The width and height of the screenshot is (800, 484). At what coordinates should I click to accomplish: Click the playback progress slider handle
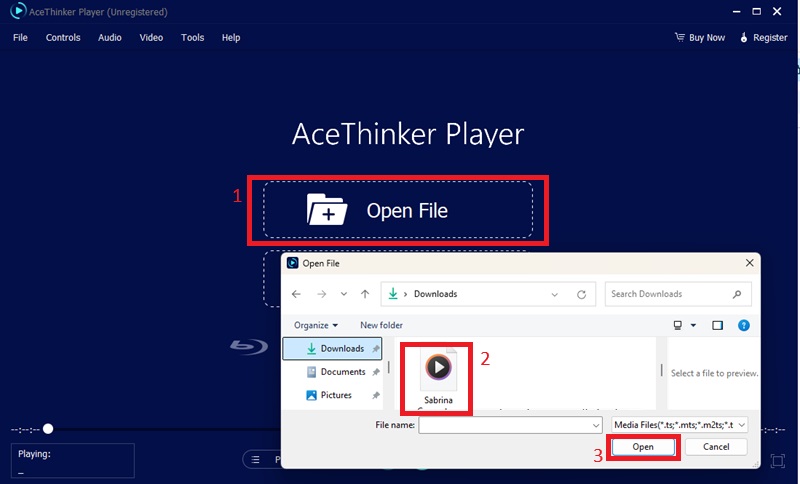[48, 429]
